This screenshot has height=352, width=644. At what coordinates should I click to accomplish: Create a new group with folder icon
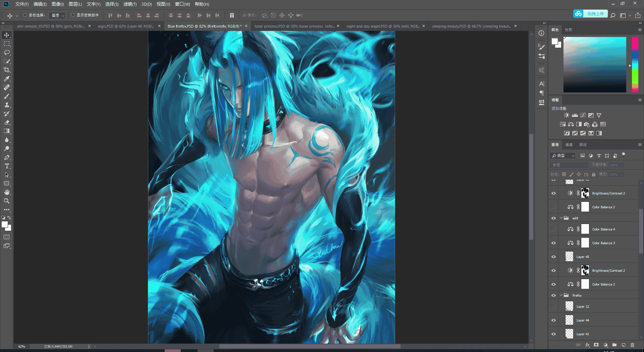tap(614, 345)
